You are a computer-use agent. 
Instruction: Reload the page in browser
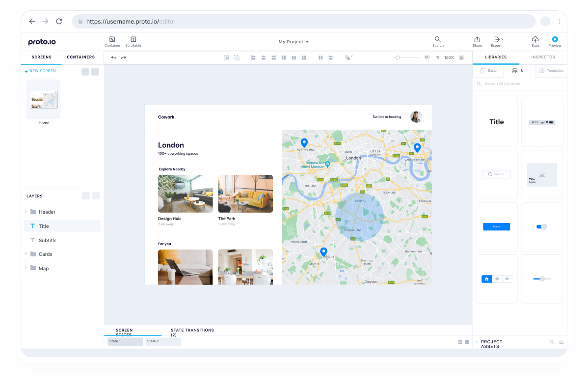click(x=59, y=21)
